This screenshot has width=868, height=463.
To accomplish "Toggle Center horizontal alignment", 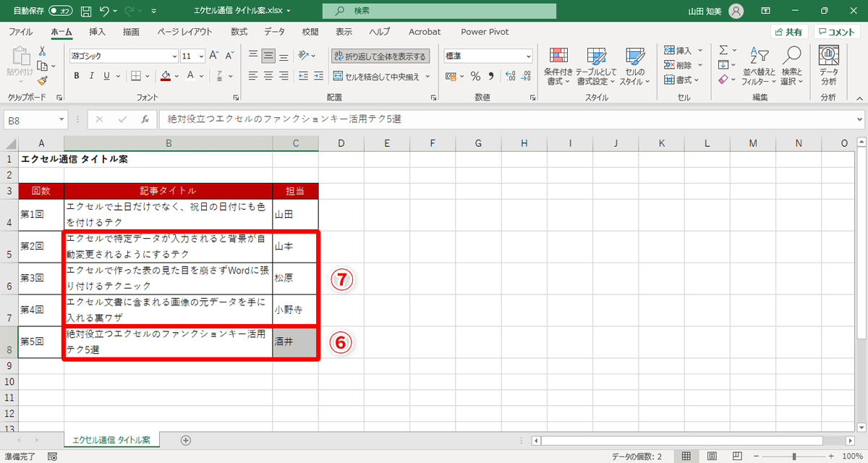I will coord(268,75).
